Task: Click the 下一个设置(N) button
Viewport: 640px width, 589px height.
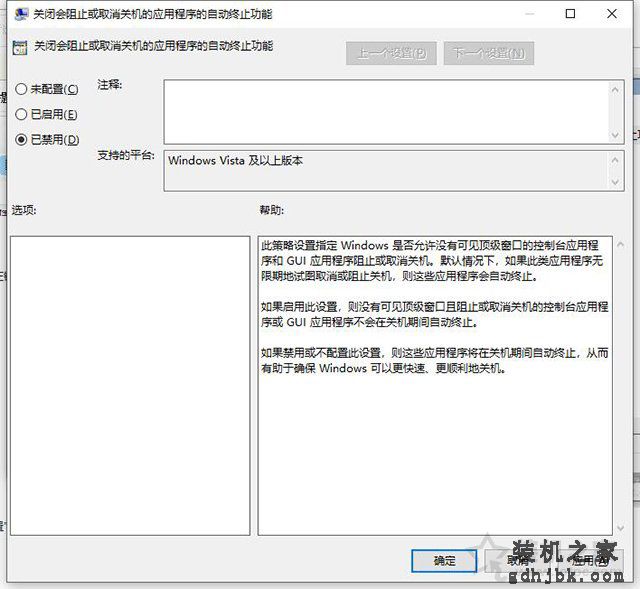Action: [489, 53]
